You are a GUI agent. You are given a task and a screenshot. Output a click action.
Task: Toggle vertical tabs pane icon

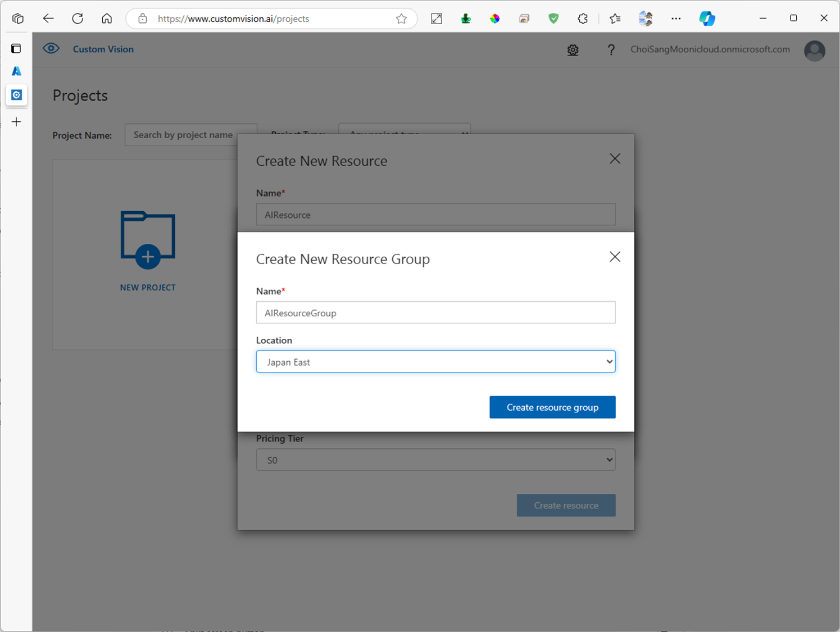[x=16, y=48]
